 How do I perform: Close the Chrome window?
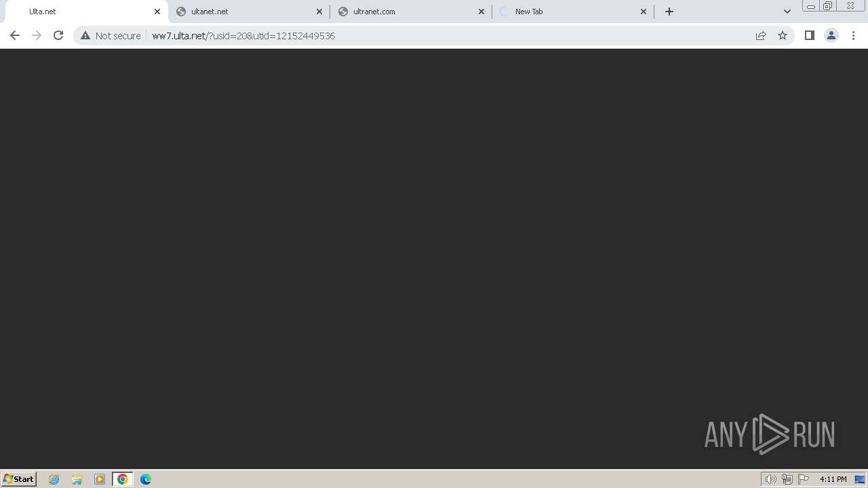(x=851, y=6)
